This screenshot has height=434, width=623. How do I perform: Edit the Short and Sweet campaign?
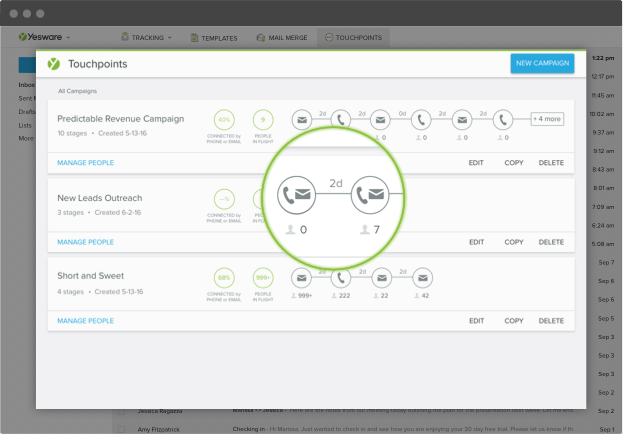(x=476, y=321)
